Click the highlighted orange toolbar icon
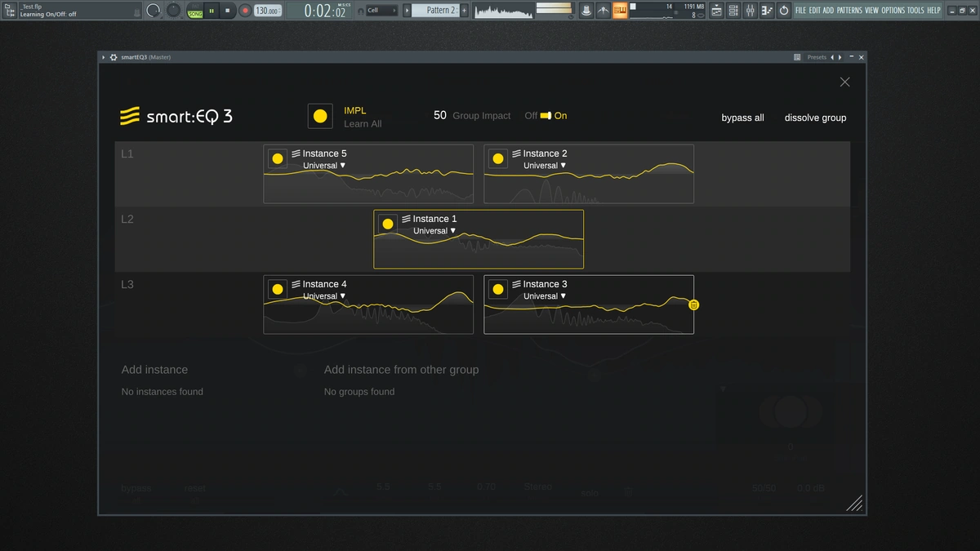Viewport: 980px width, 551px height. [x=621, y=11]
